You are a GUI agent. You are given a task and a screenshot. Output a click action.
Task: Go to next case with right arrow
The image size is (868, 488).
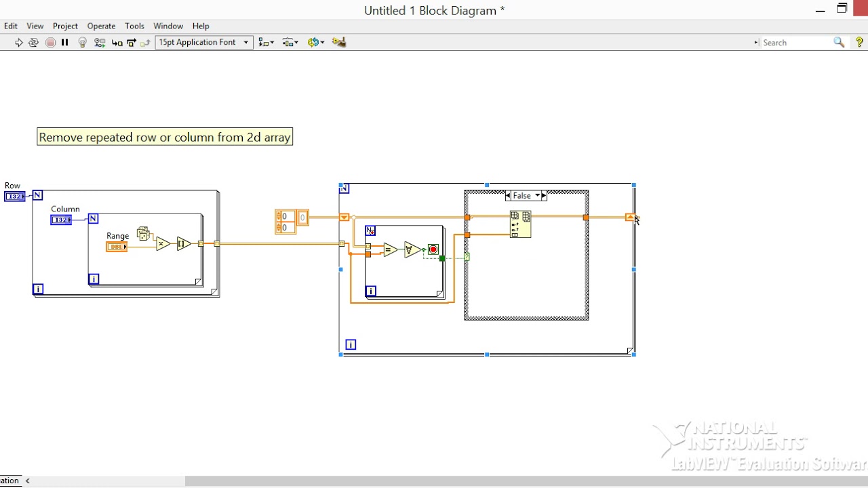click(544, 196)
